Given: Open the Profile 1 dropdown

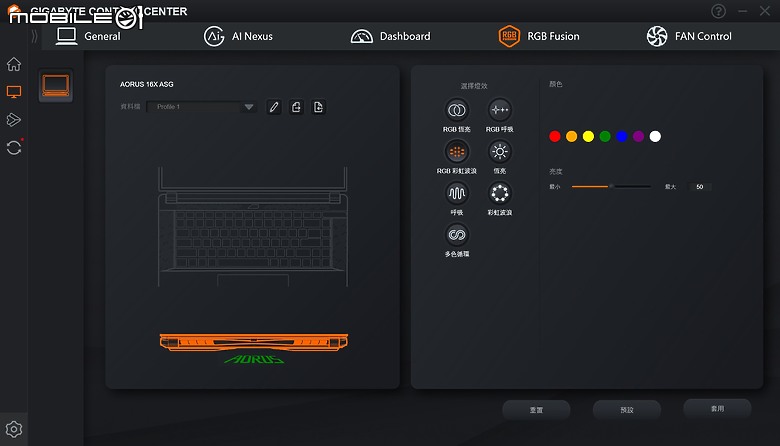Looking at the screenshot, I should [x=201, y=107].
